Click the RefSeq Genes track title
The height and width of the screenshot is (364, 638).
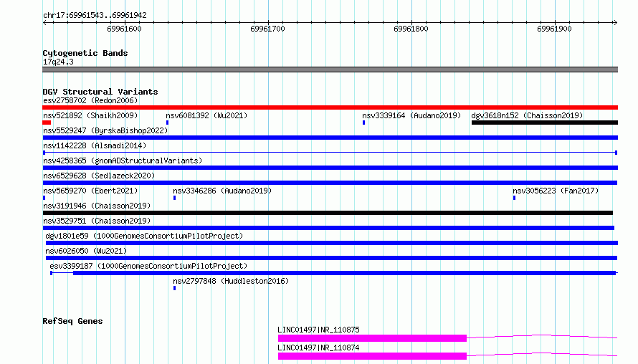(x=72, y=321)
